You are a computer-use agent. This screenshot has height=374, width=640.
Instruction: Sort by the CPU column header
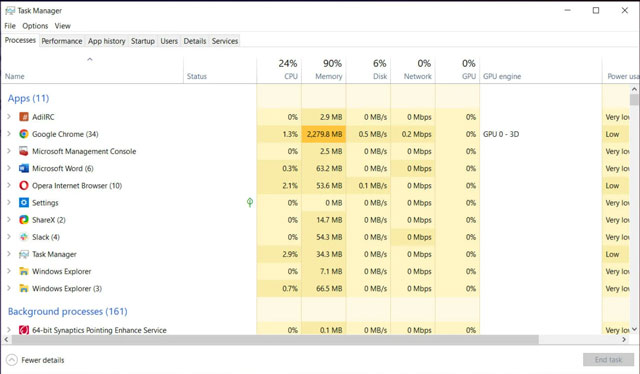279,69
